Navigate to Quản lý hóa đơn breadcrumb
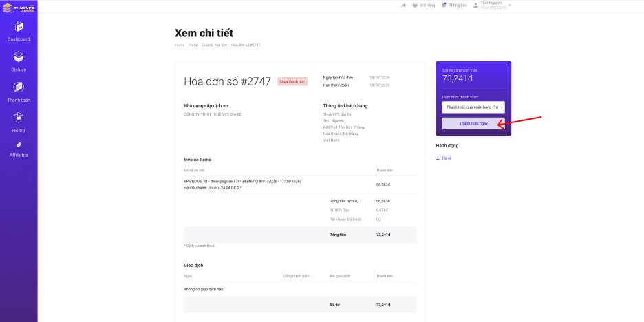The height and width of the screenshot is (322, 644). (215, 45)
